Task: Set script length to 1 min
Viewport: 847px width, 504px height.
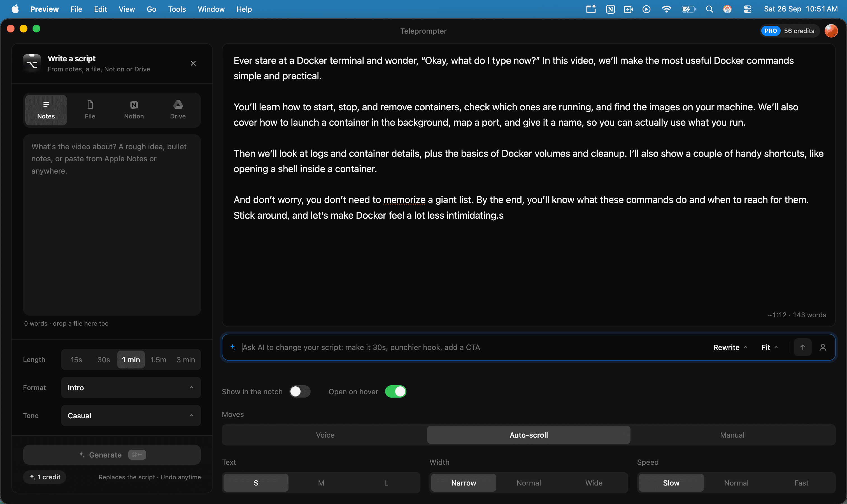Action: [131, 359]
